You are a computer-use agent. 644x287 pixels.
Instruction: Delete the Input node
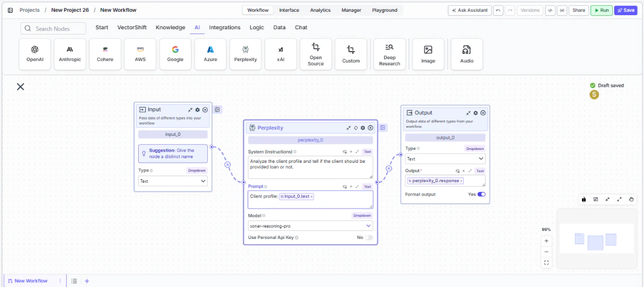205,110
